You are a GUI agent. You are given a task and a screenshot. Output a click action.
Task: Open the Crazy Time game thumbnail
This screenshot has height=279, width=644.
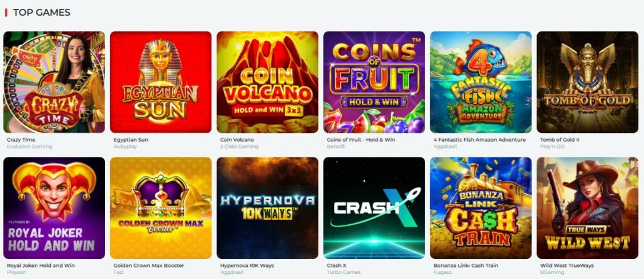[54, 82]
